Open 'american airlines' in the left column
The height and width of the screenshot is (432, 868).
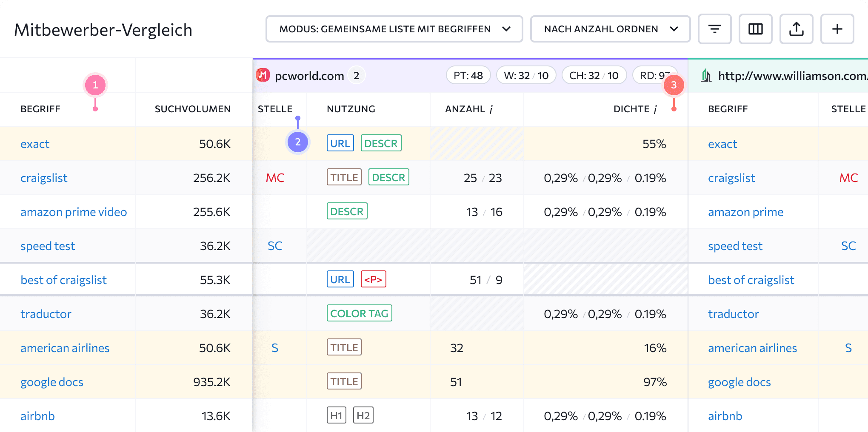65,348
